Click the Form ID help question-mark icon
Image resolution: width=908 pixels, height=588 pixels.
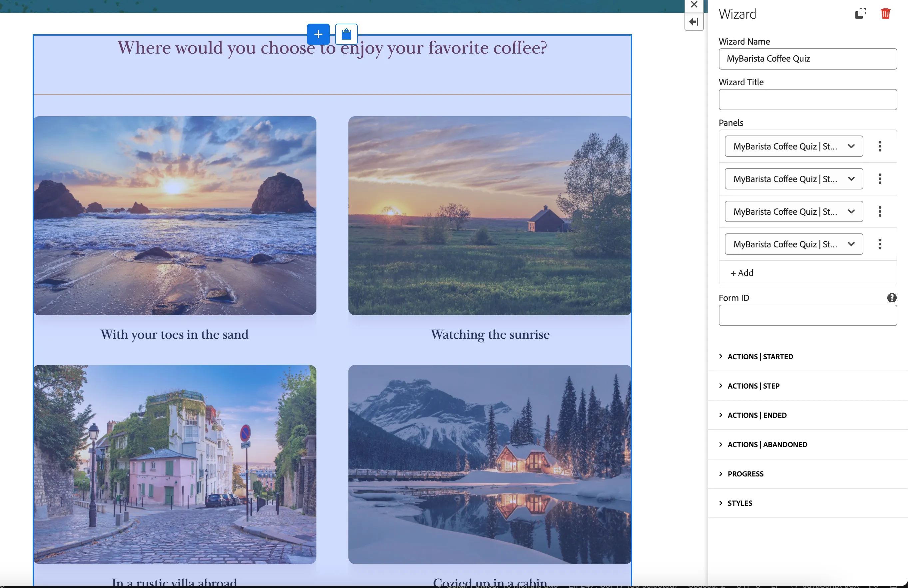point(892,298)
